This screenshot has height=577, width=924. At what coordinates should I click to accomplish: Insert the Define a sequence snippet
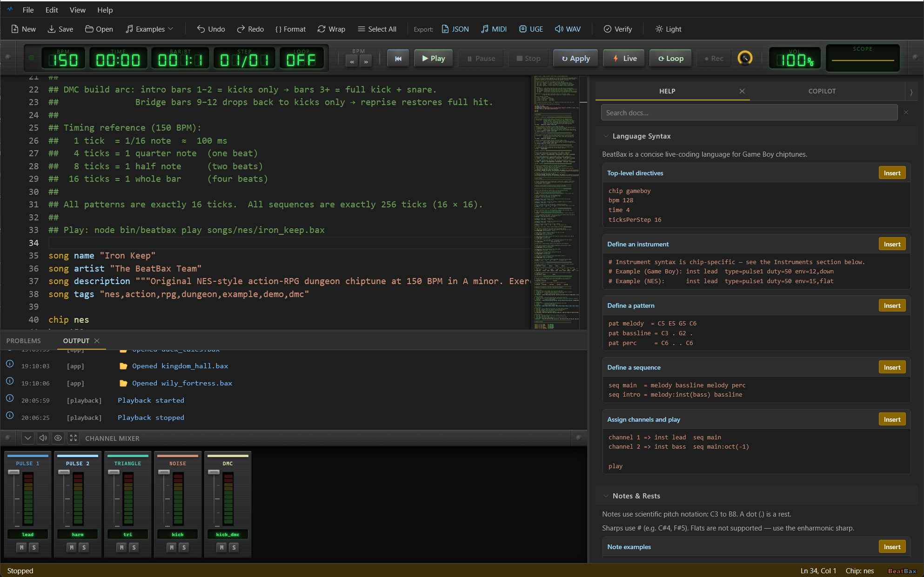pos(892,367)
